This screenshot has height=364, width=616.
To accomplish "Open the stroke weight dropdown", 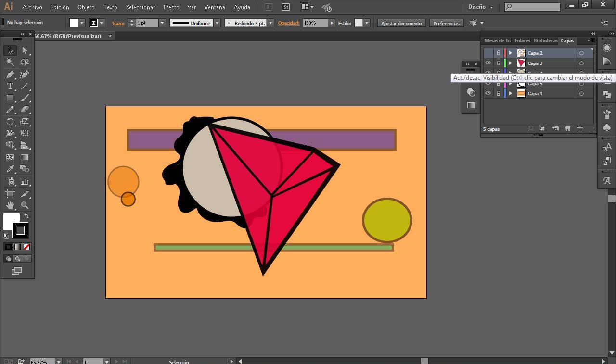I will point(162,23).
